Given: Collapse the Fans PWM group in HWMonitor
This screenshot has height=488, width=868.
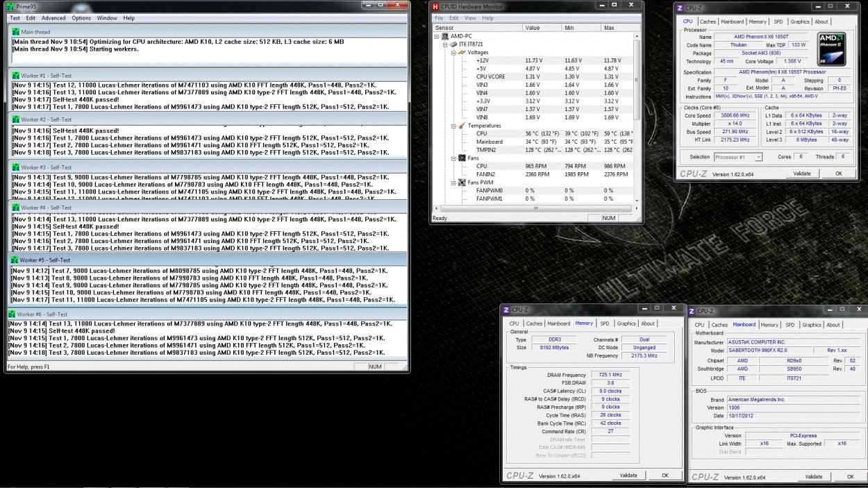Looking at the screenshot, I should click(x=454, y=183).
